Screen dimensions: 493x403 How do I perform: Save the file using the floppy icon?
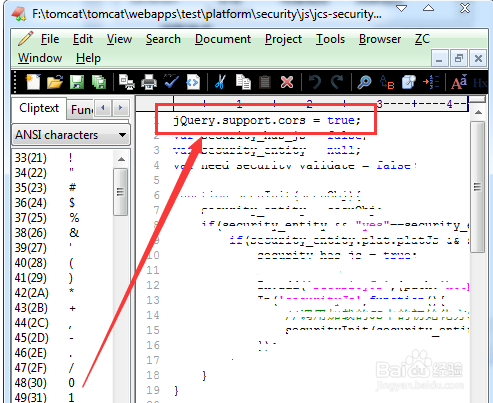tap(77, 82)
